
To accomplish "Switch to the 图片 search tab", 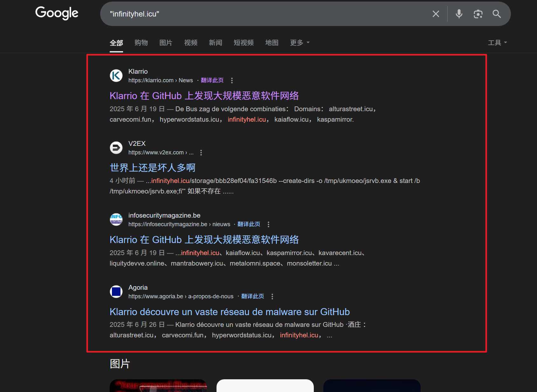I will tap(166, 43).
